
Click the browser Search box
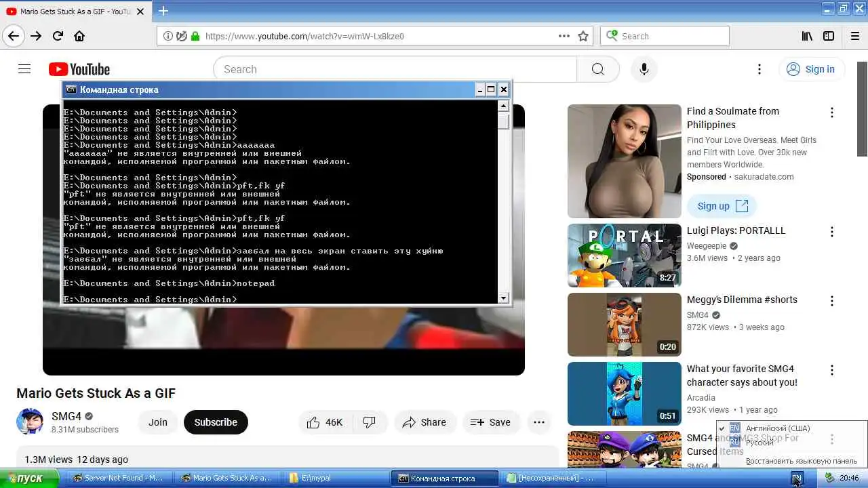pos(665,36)
